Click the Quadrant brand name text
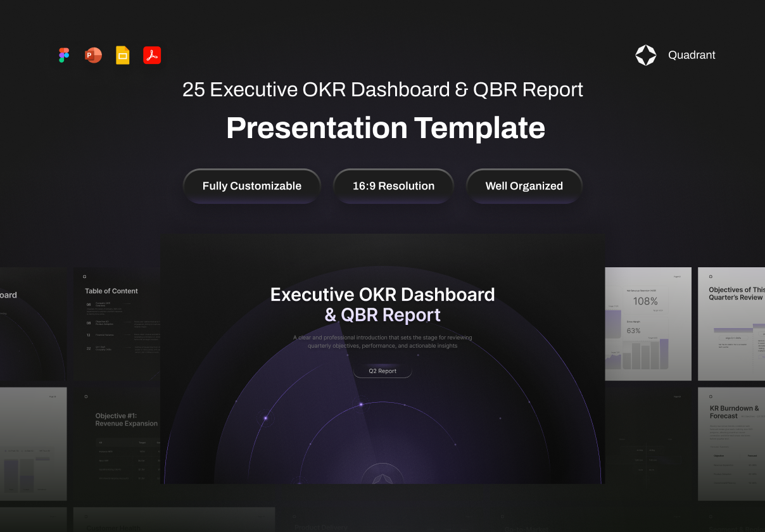This screenshot has height=532, width=765. click(692, 55)
